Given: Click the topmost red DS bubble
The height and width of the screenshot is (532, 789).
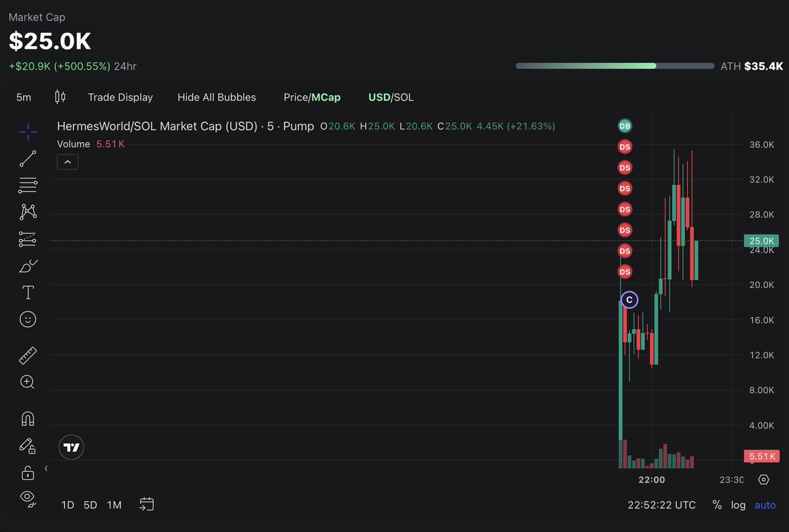Looking at the screenshot, I should [x=625, y=147].
